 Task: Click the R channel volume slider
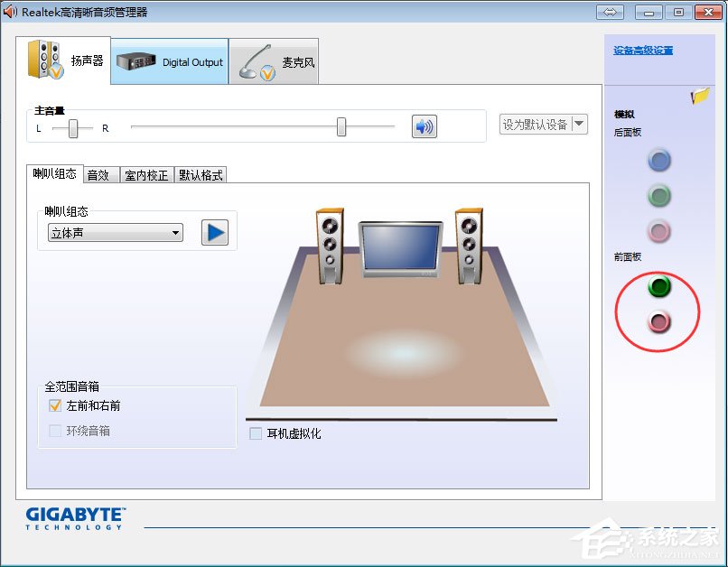click(341, 127)
